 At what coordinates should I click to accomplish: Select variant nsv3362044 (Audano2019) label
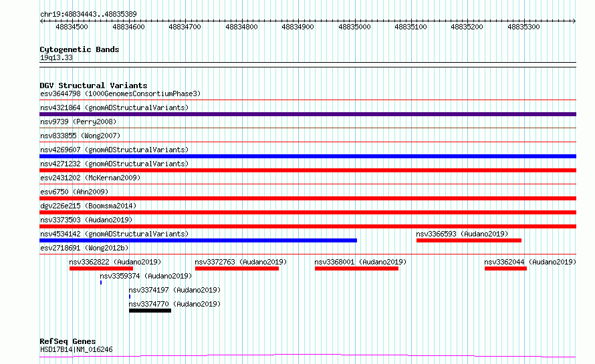click(530, 262)
